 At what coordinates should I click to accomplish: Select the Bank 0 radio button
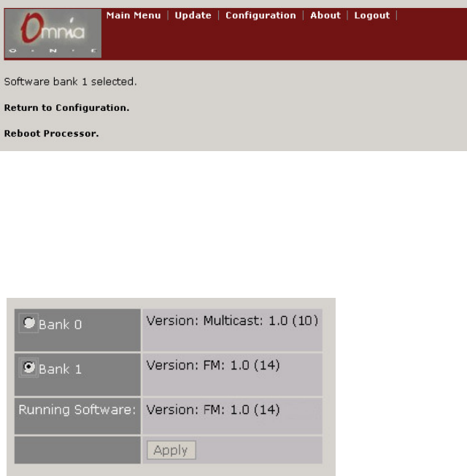click(x=29, y=323)
